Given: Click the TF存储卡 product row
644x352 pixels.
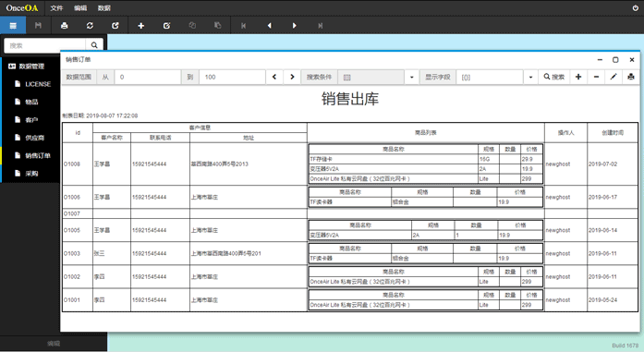Looking at the screenshot, I should 426,159.
